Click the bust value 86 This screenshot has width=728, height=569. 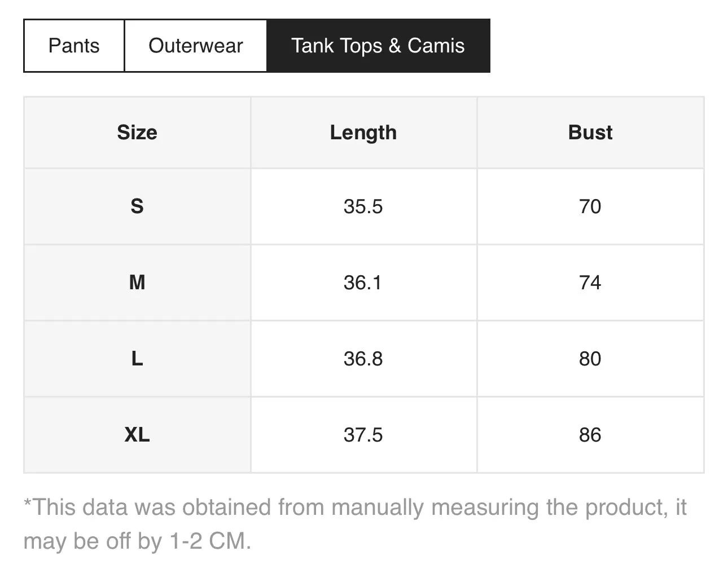point(590,435)
